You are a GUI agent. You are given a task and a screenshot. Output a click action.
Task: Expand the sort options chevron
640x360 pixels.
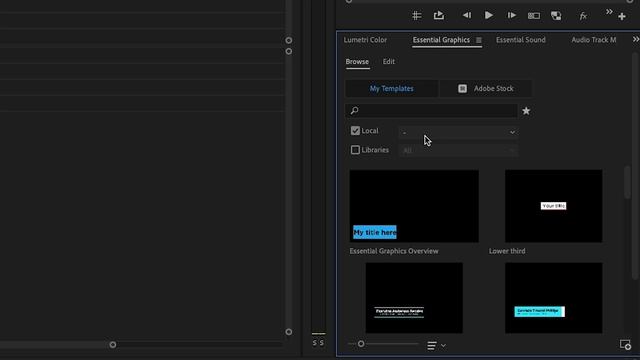443,346
